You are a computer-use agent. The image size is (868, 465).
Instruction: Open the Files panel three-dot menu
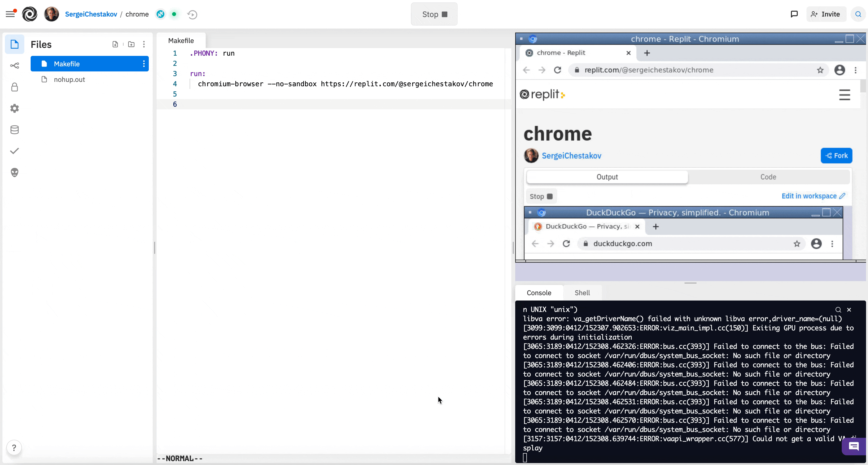pos(144,44)
